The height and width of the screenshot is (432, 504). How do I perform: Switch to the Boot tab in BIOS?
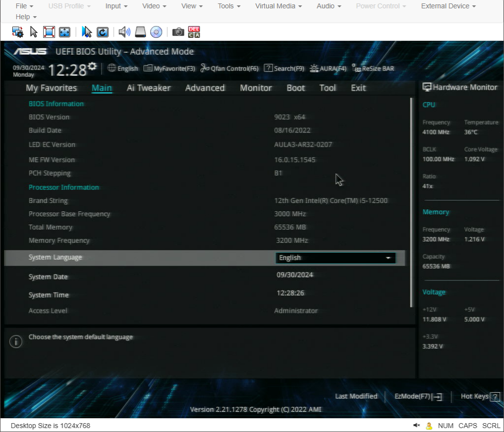295,88
